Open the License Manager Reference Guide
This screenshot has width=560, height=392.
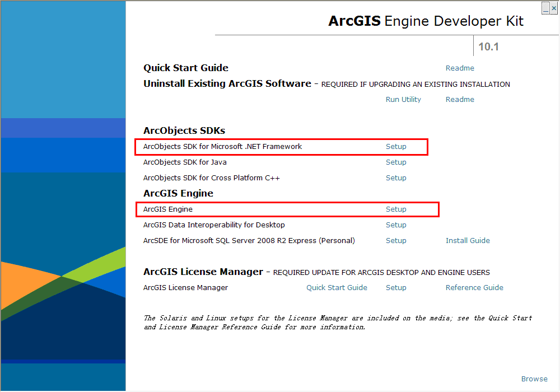pos(474,287)
